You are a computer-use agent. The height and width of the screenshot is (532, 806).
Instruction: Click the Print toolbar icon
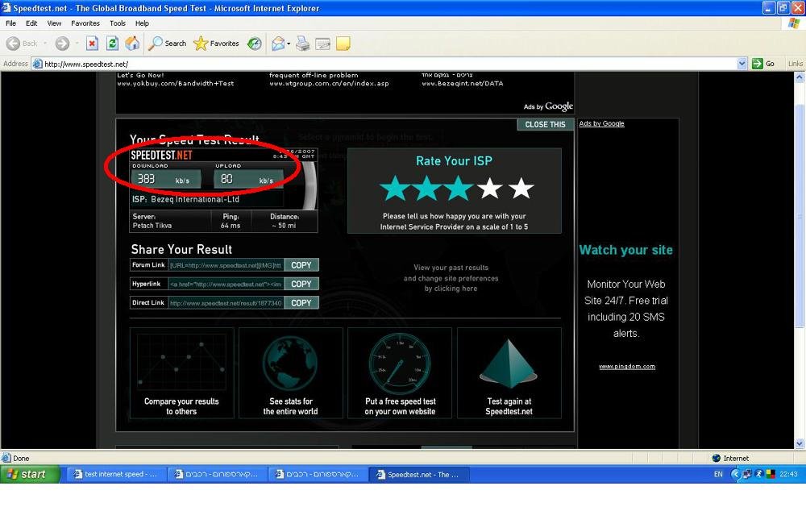click(x=303, y=44)
